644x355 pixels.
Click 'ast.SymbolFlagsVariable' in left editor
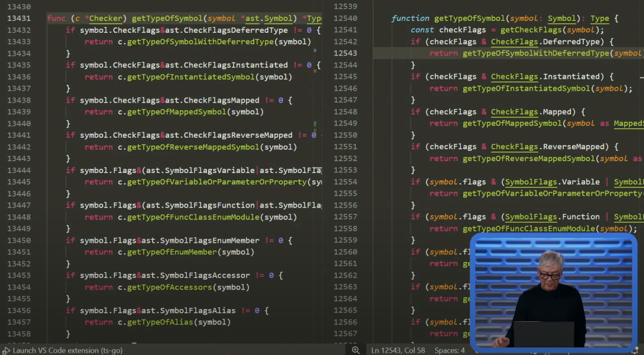click(x=200, y=171)
